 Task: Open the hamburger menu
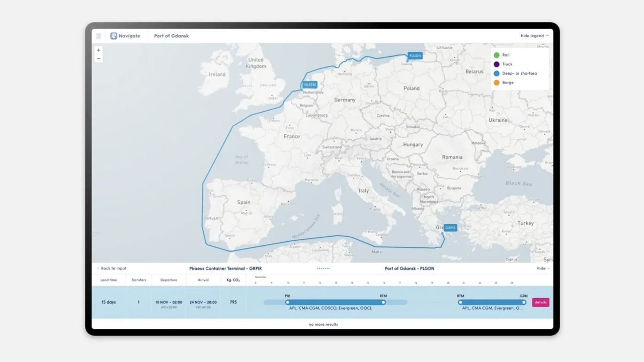tap(99, 36)
